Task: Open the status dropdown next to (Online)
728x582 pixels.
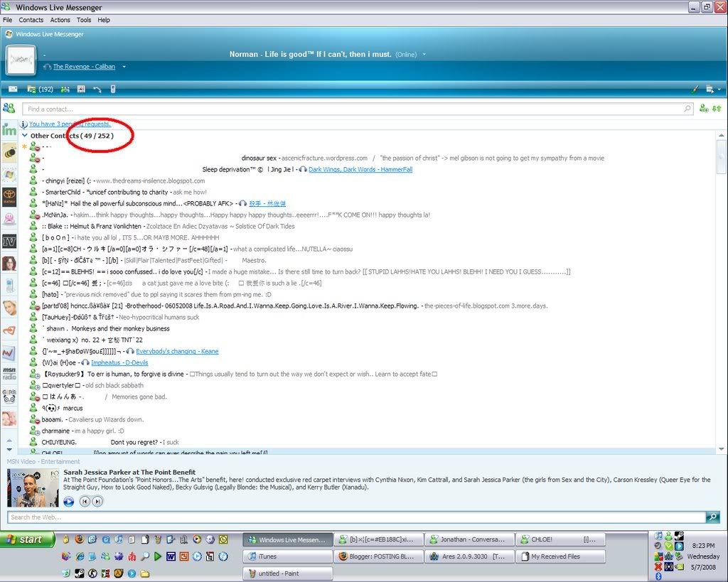Action: pos(424,54)
